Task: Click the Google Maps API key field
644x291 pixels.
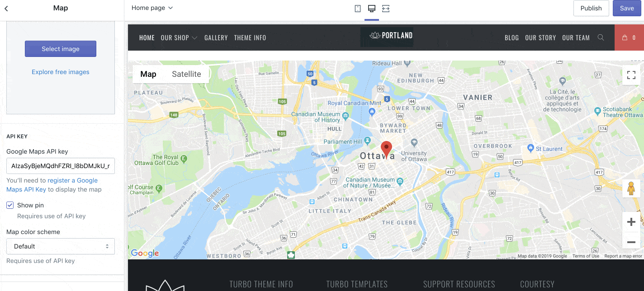Action: tap(61, 166)
